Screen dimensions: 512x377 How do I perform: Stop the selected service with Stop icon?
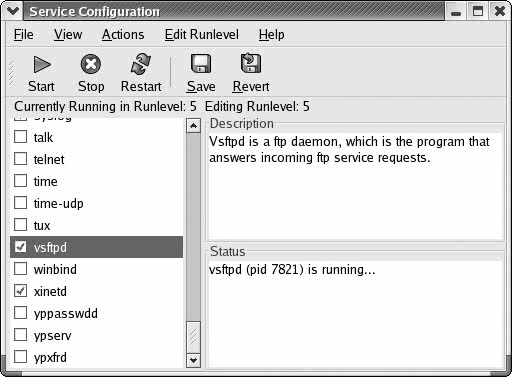click(x=91, y=64)
